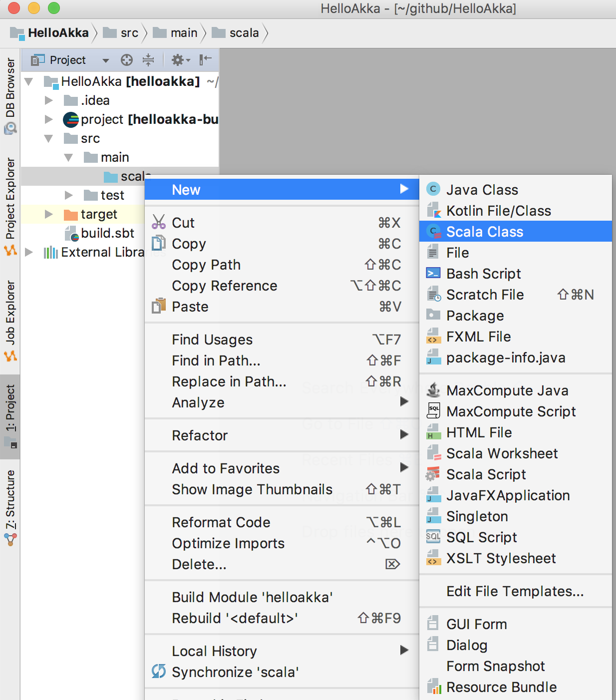Open the 7: Structure side tab
This screenshot has height=700, width=616.
(10, 508)
